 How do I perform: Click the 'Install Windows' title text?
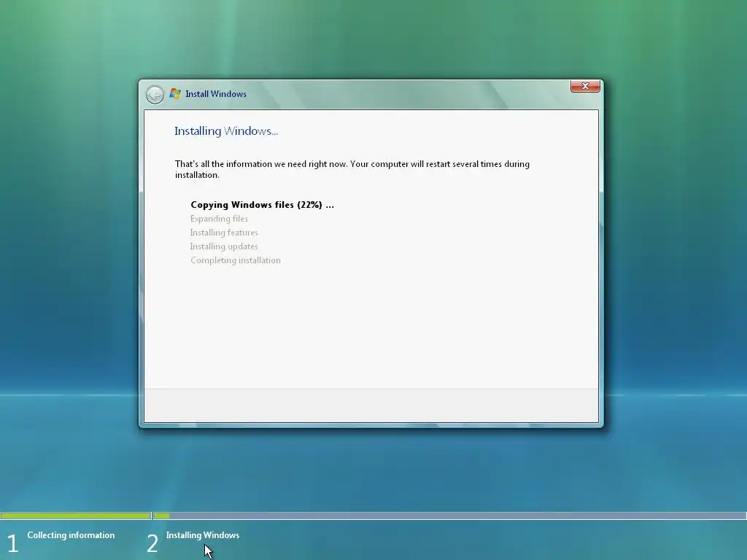(x=216, y=94)
